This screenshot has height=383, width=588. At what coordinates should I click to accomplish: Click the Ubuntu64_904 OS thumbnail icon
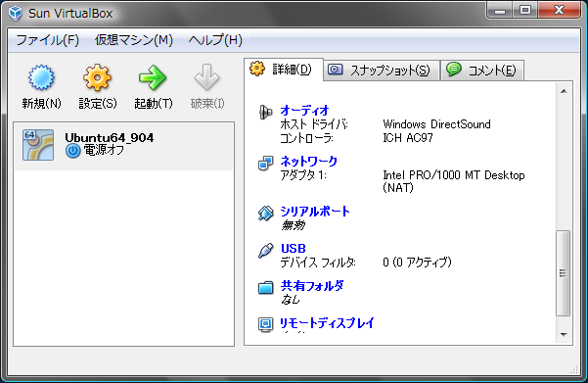point(38,145)
